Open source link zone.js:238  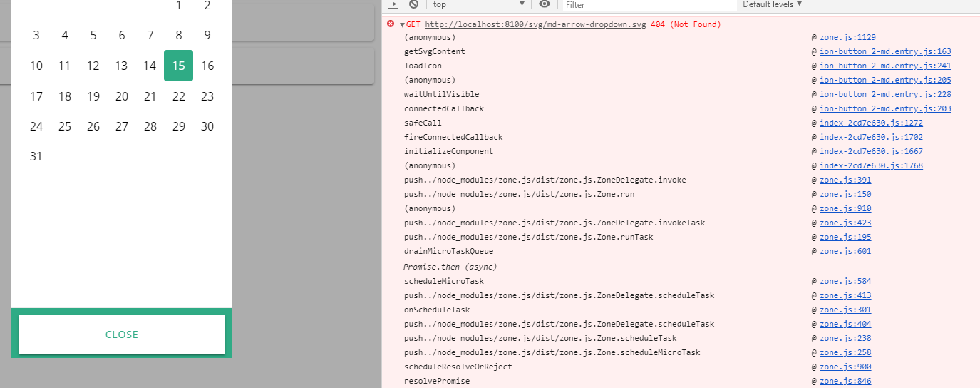pyautogui.click(x=845, y=338)
